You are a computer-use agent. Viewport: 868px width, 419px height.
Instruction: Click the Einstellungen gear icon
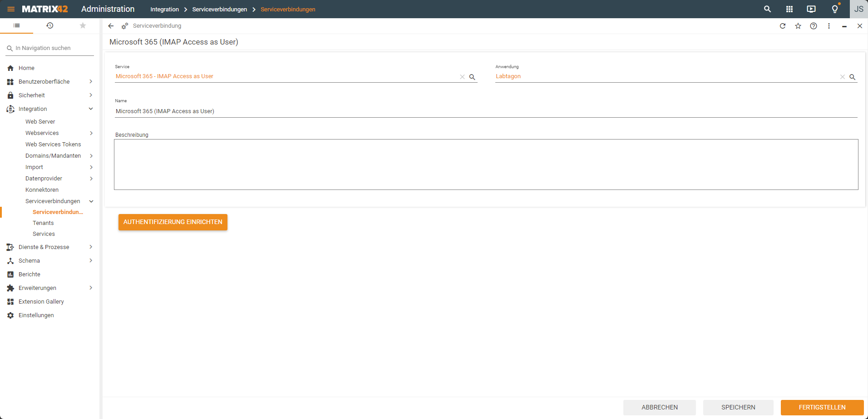pyautogui.click(x=10, y=315)
